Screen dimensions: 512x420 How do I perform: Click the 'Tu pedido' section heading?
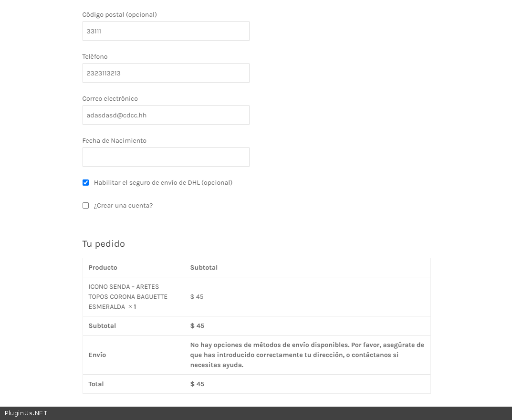coord(104,244)
